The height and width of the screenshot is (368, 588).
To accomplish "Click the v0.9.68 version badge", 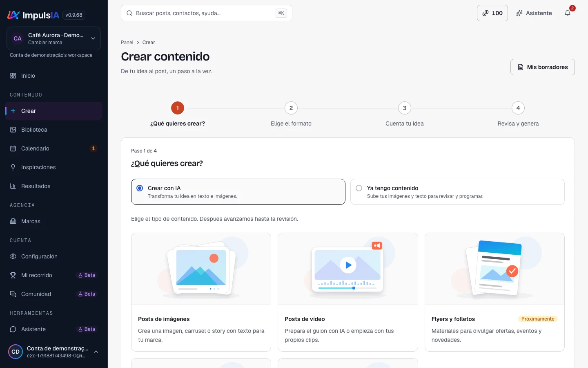I will pos(74,15).
